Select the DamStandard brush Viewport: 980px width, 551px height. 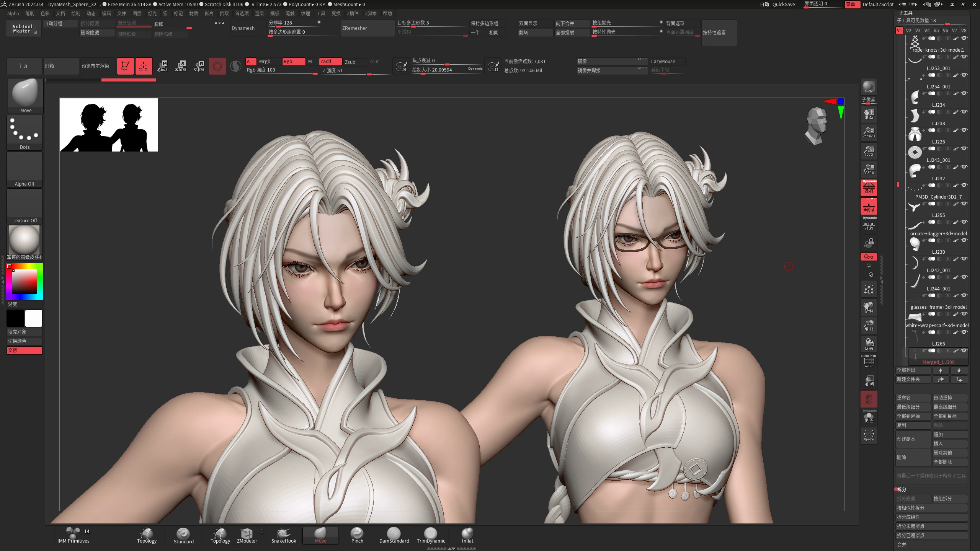tap(394, 535)
